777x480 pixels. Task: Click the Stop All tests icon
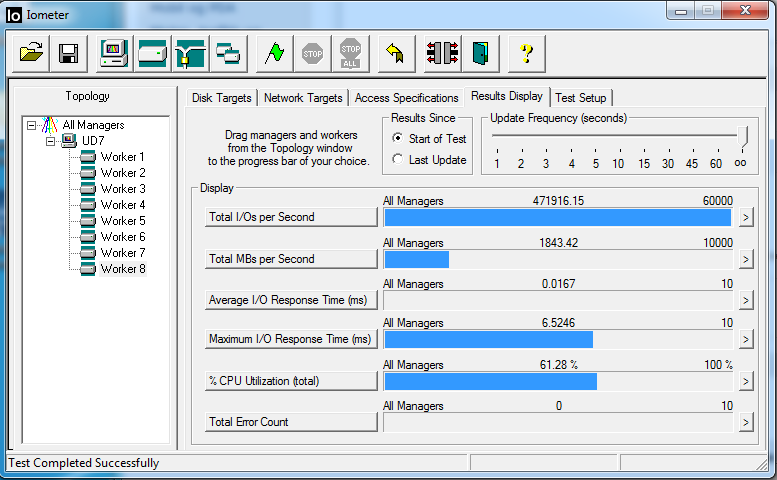[x=350, y=53]
